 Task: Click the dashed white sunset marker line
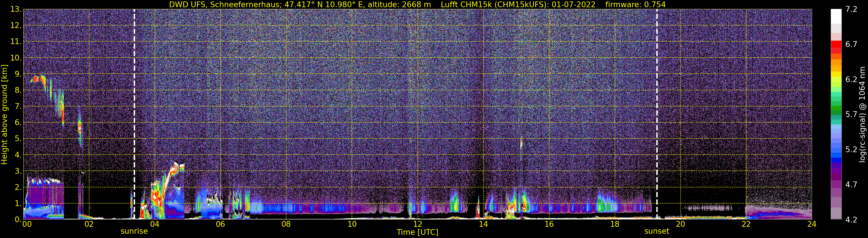click(657, 114)
